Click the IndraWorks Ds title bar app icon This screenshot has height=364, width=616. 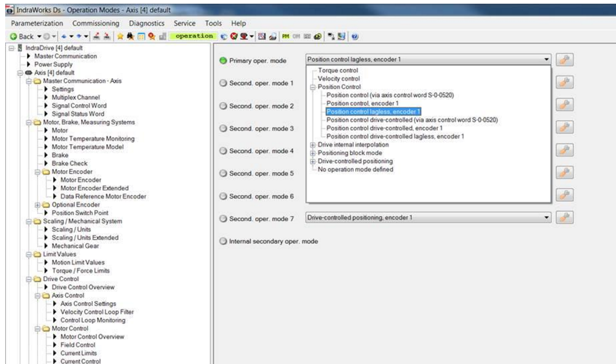[10, 10]
